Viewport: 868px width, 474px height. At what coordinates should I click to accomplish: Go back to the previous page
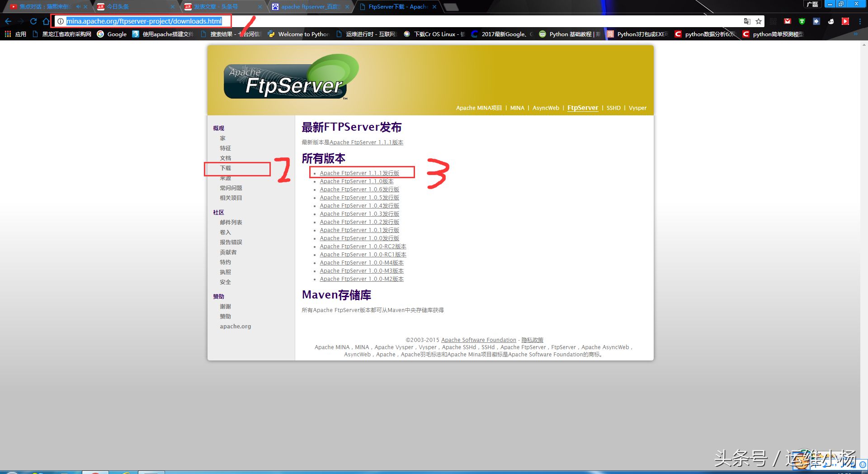(8, 21)
